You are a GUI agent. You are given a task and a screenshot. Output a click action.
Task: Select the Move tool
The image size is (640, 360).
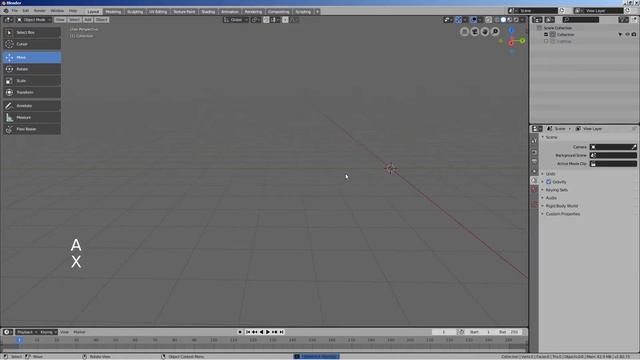click(32, 58)
